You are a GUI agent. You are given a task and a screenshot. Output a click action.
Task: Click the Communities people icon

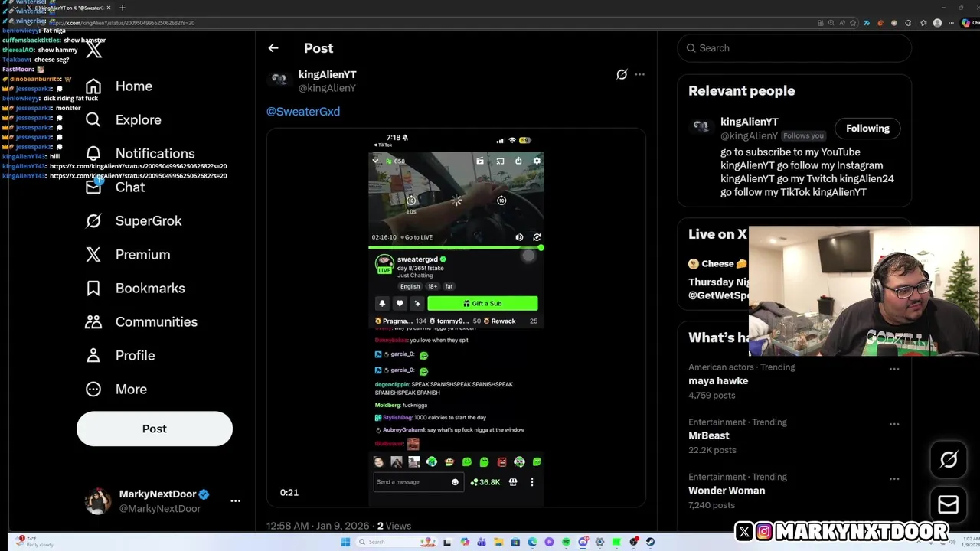click(x=93, y=321)
